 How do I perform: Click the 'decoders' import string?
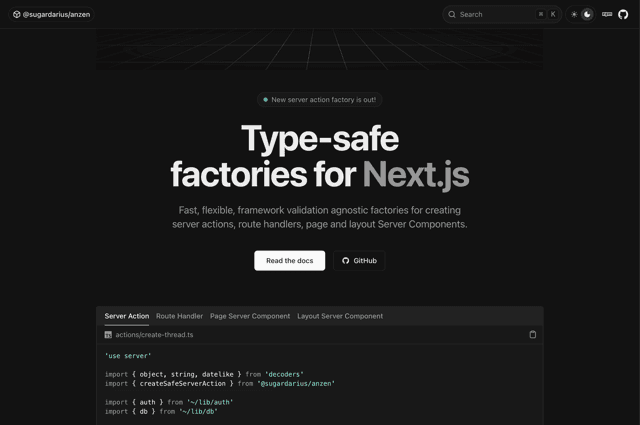coord(284,374)
